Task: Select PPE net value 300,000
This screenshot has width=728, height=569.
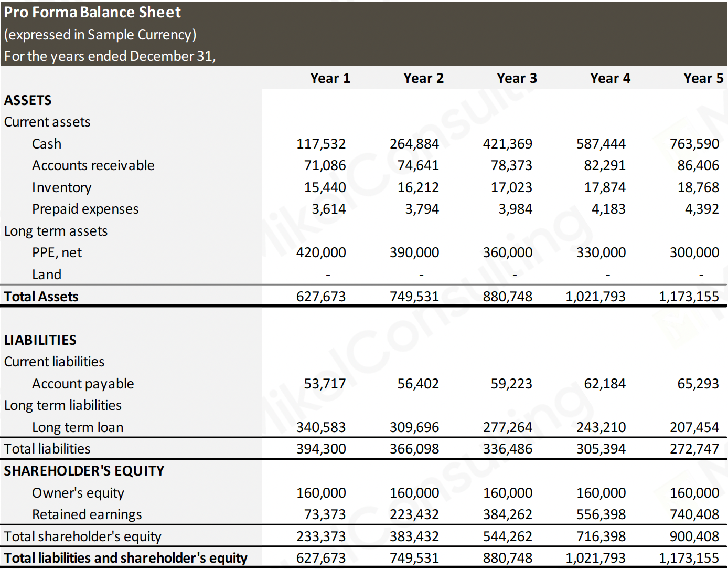Action: coord(694,252)
